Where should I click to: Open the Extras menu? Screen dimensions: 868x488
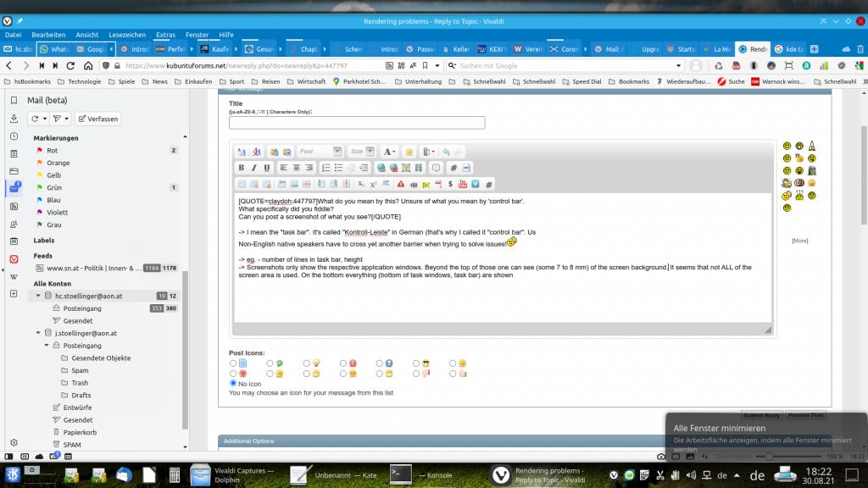pos(165,35)
